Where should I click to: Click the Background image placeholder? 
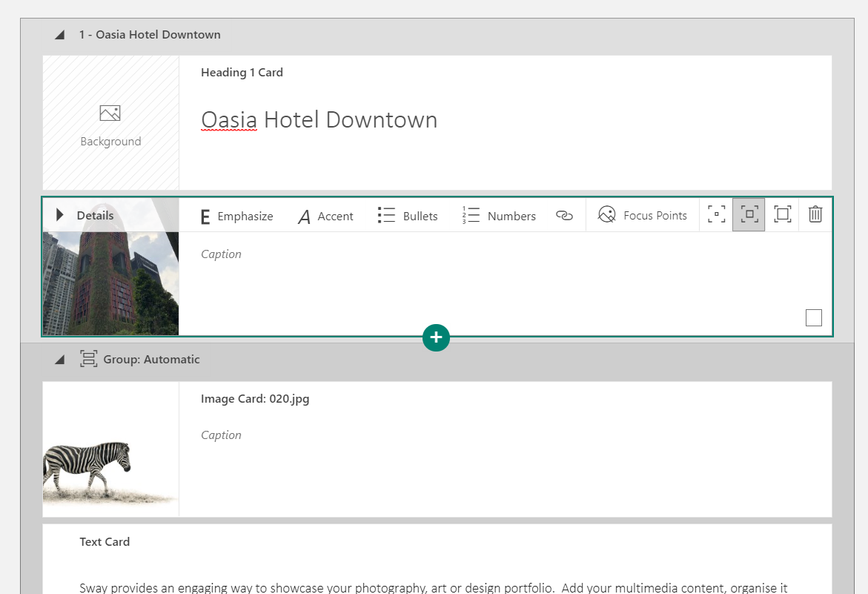click(110, 123)
